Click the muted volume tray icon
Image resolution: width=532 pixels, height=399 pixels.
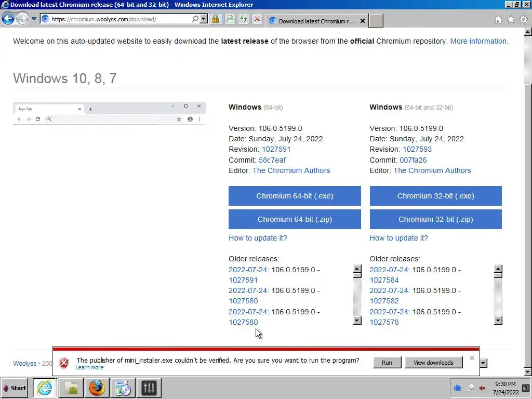(x=482, y=388)
